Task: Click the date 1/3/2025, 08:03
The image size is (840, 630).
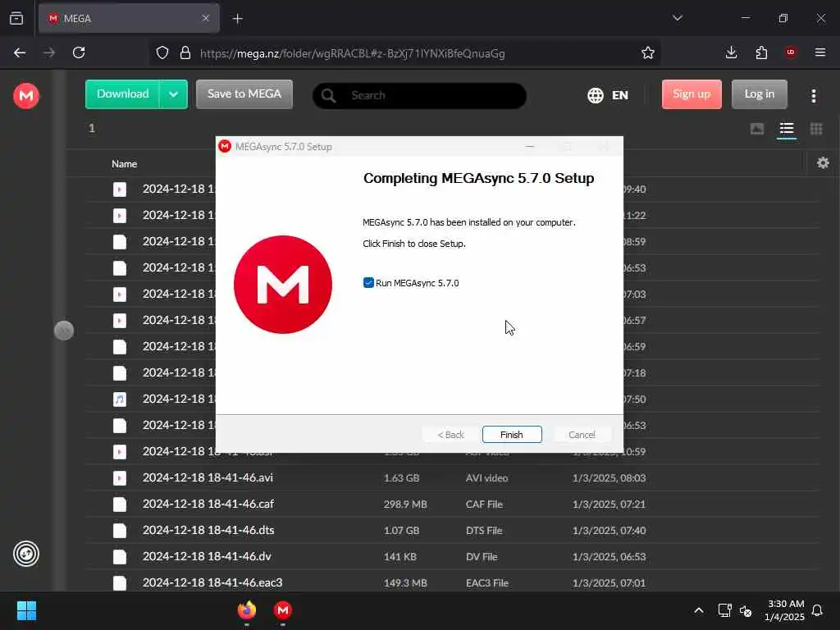Action: 609,478
